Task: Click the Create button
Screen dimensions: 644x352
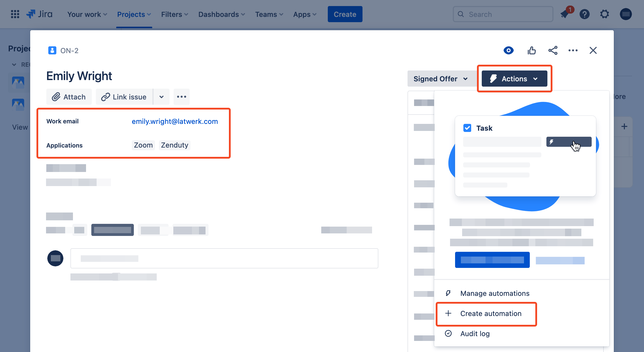Action: pyautogui.click(x=345, y=14)
